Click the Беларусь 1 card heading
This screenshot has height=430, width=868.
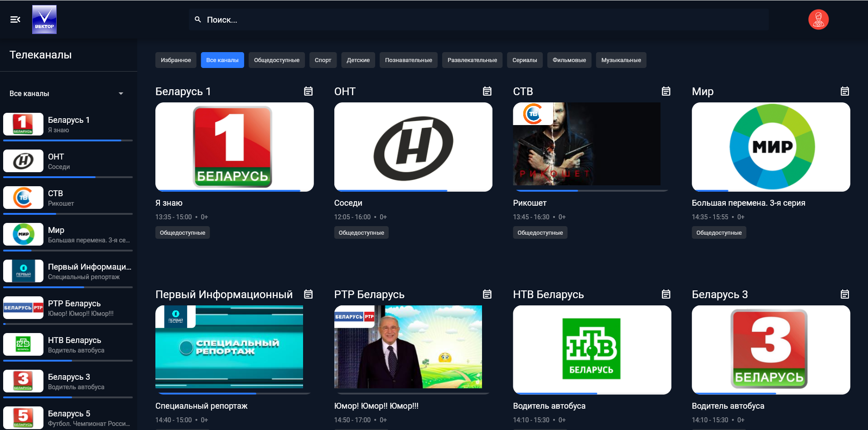pos(183,92)
